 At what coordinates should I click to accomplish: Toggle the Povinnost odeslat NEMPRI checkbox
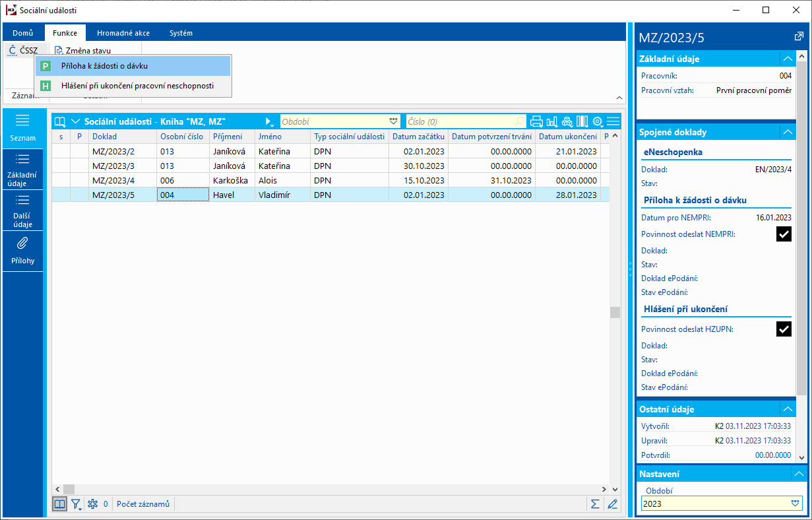click(x=784, y=234)
